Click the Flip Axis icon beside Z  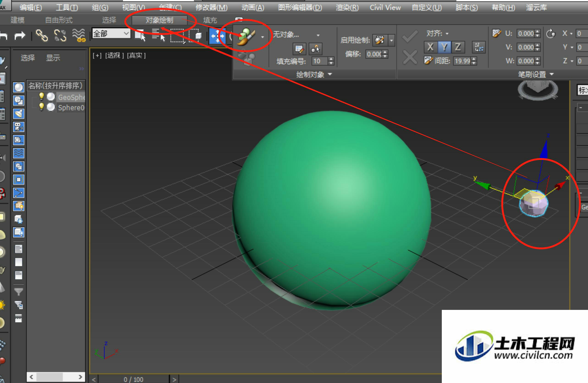click(x=479, y=47)
